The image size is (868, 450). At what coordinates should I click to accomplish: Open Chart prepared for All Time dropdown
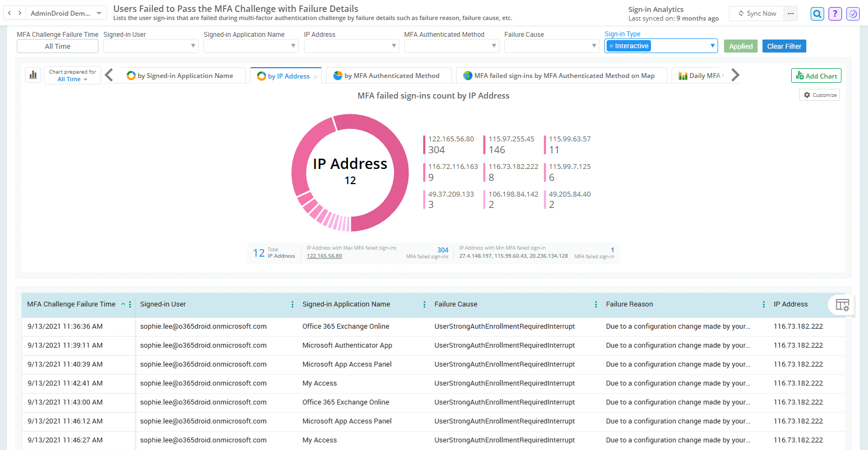pyautogui.click(x=73, y=79)
